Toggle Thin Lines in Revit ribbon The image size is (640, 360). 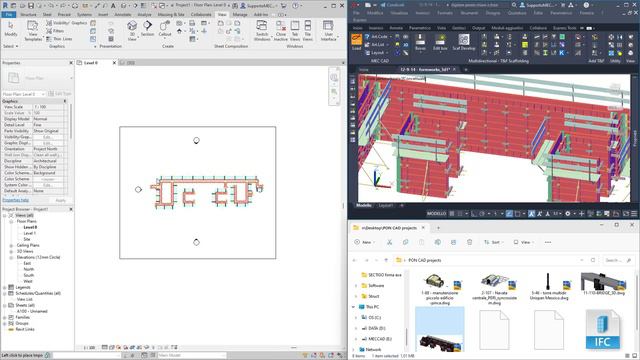(59, 39)
